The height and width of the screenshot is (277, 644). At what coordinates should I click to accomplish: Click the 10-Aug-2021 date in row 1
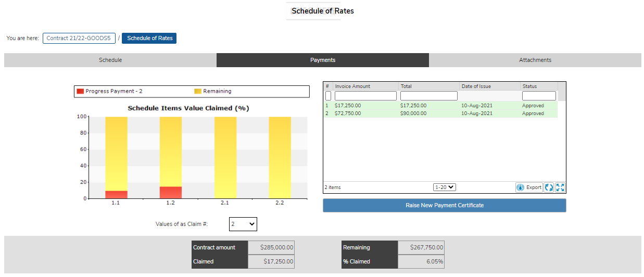[476, 105]
